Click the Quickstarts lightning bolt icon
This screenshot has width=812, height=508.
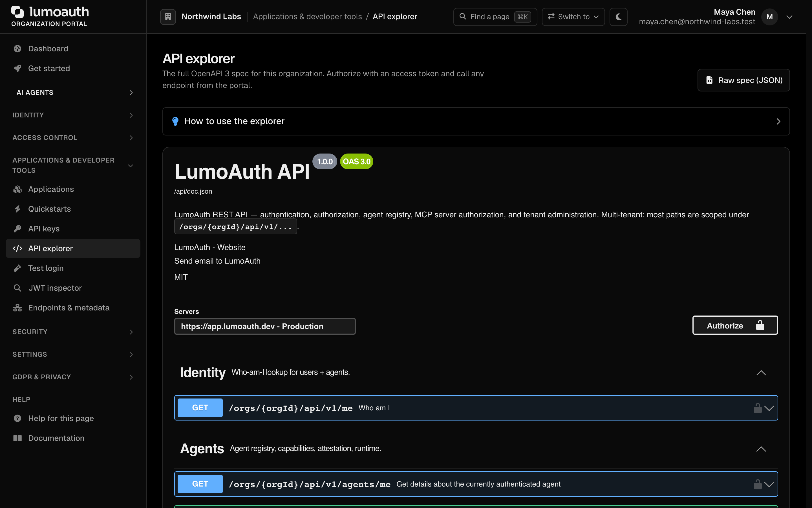(17, 209)
